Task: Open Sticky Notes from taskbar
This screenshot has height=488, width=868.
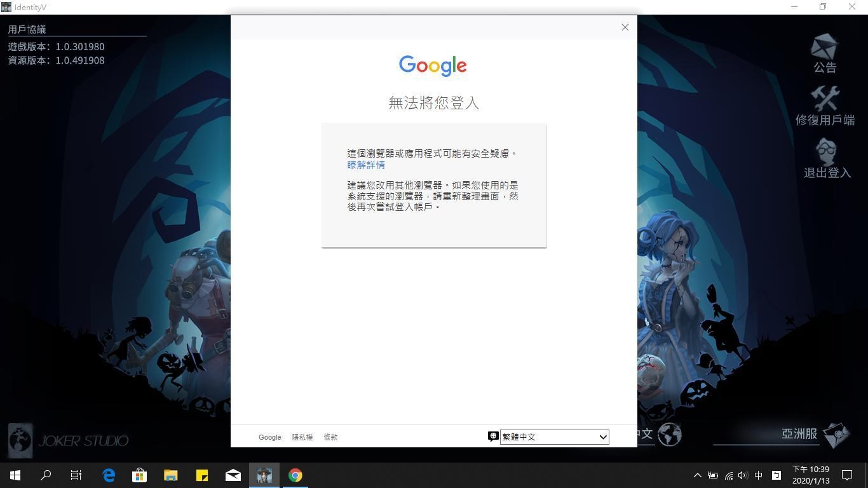Action: [202, 475]
